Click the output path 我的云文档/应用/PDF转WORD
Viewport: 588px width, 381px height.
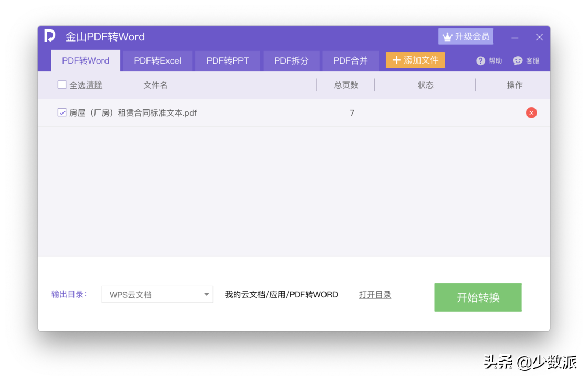point(281,295)
